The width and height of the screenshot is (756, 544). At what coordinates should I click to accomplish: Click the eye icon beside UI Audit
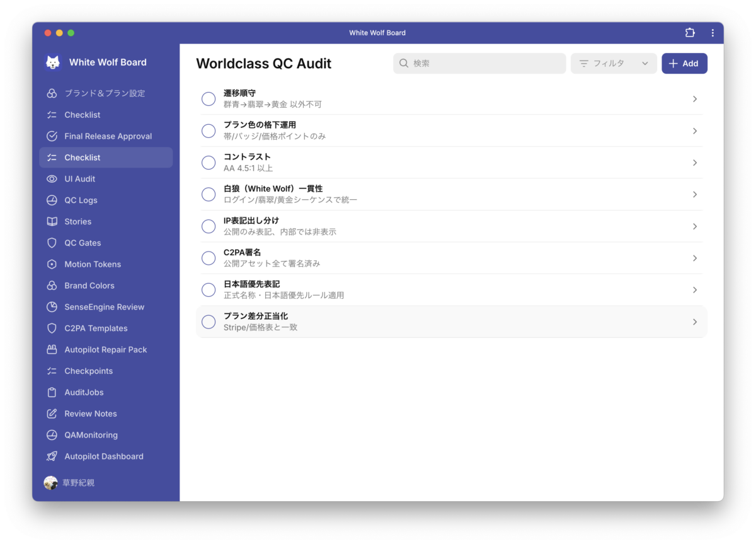52,179
